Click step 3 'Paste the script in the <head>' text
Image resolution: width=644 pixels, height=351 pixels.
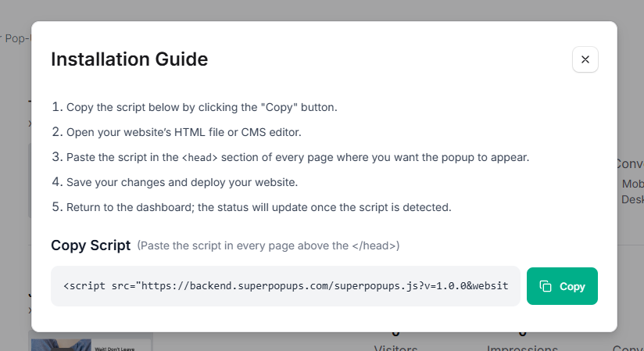(298, 157)
